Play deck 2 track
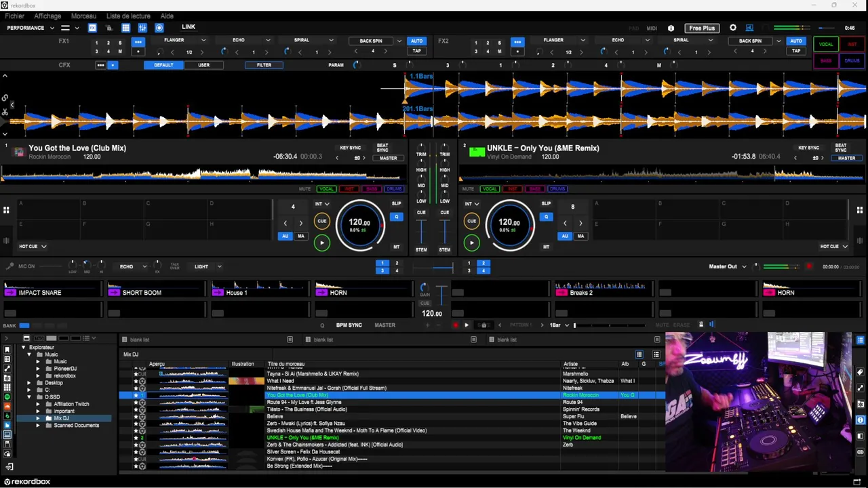The height and width of the screenshot is (488, 868). 472,243
